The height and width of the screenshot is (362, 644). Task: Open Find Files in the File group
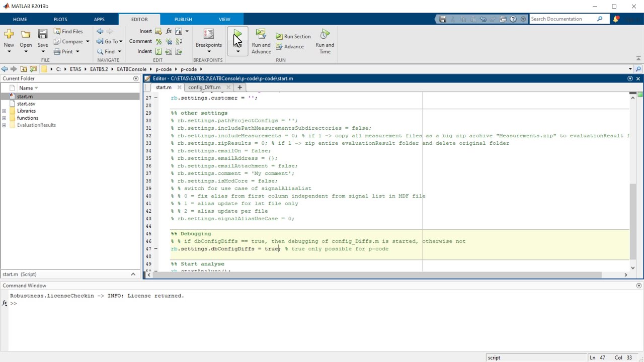(x=68, y=31)
